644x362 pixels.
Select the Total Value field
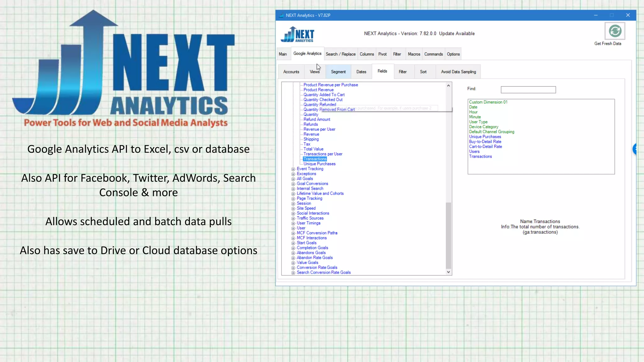point(313,149)
